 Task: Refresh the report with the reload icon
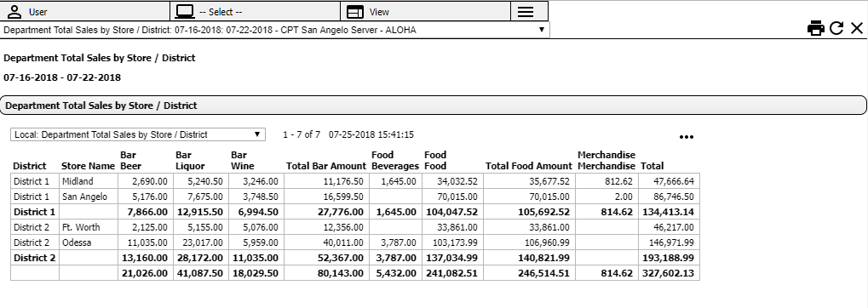point(836,28)
